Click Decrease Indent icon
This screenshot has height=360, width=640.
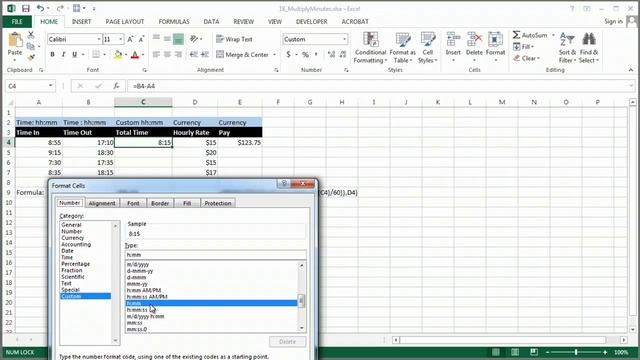pyautogui.click(x=194, y=54)
